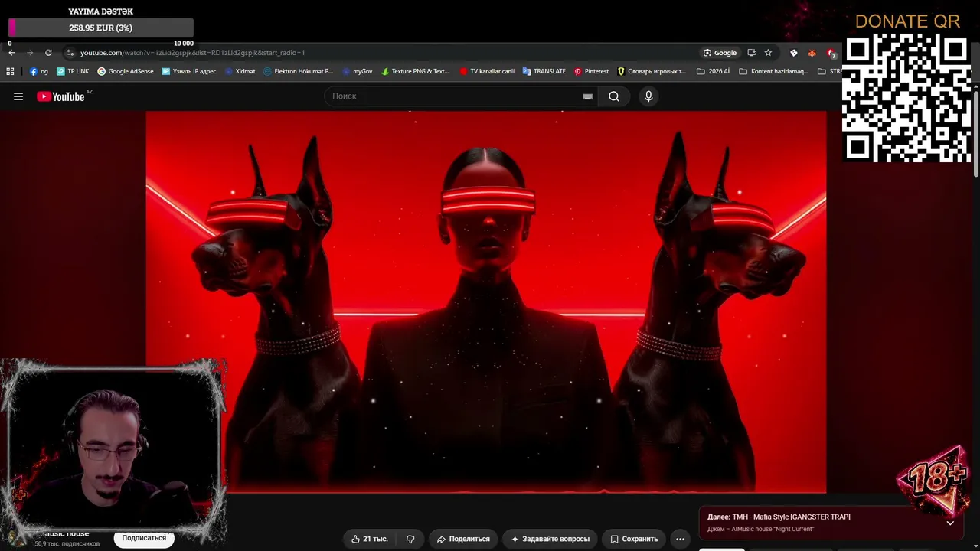Expand the 2026 AI bookmarks folder
This screenshot has height=551, width=980.
tap(713, 71)
